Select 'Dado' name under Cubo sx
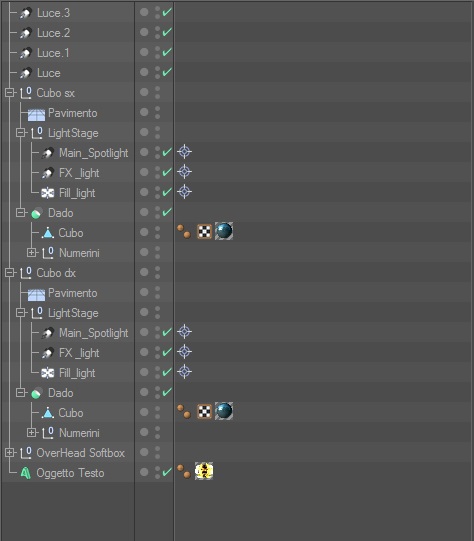474x541 pixels. pyautogui.click(x=61, y=213)
